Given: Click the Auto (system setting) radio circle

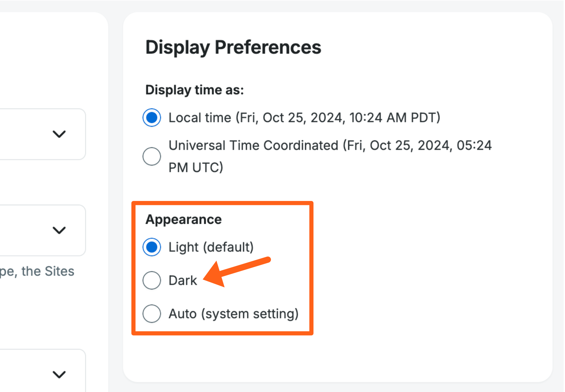Looking at the screenshot, I should pyautogui.click(x=152, y=314).
